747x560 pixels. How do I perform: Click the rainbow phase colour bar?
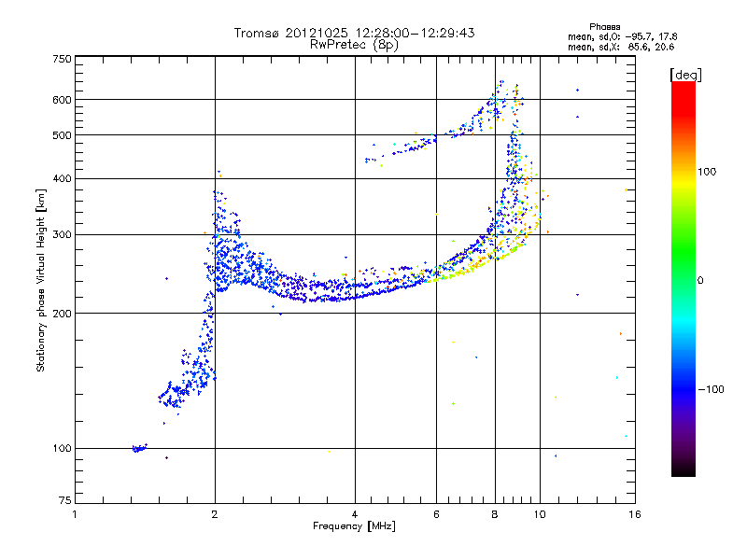[684, 278]
